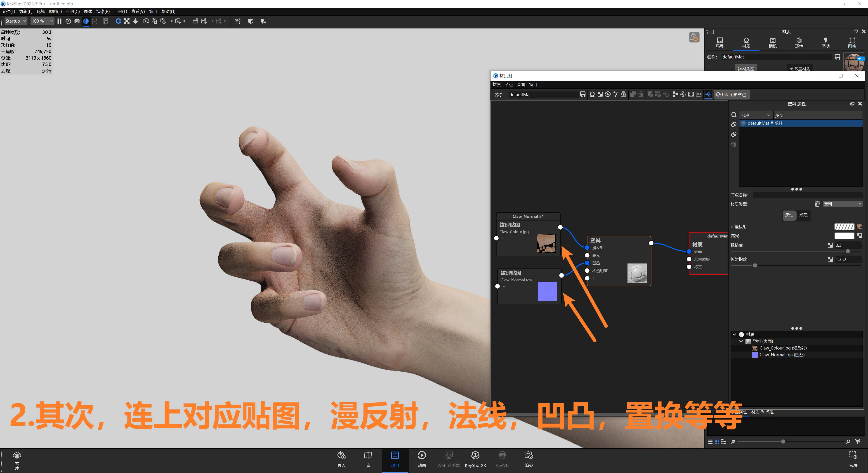868x473 pixels.
Task: Toggle the 属性 view in the plastic properties panel
Action: coord(789,215)
